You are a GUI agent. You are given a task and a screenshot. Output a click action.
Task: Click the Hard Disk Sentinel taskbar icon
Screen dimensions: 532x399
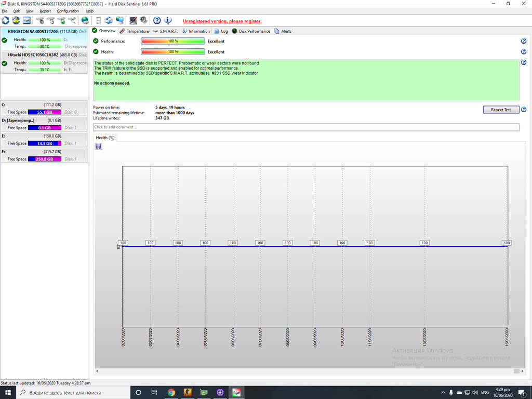[x=236, y=393]
